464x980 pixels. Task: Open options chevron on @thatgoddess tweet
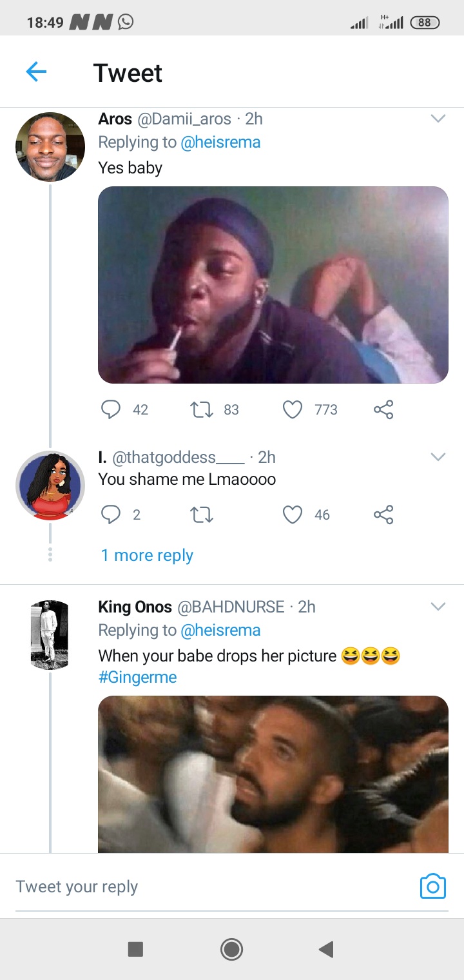click(438, 457)
